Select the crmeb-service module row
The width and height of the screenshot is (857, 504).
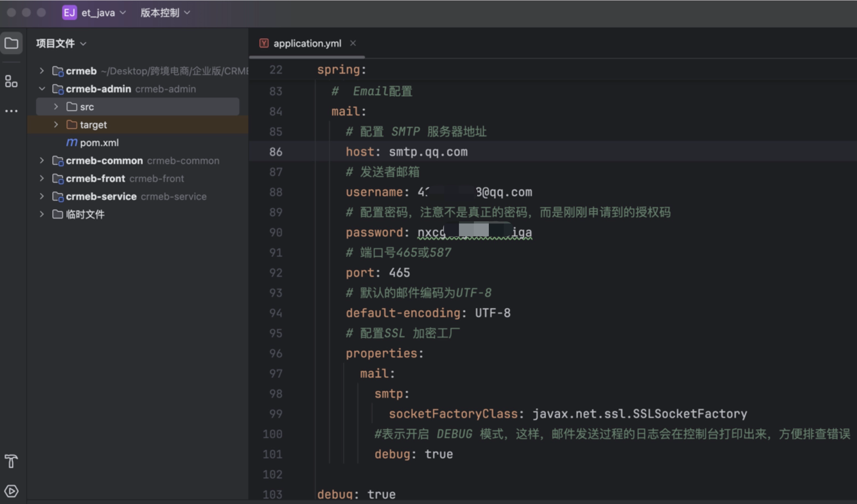(x=137, y=196)
